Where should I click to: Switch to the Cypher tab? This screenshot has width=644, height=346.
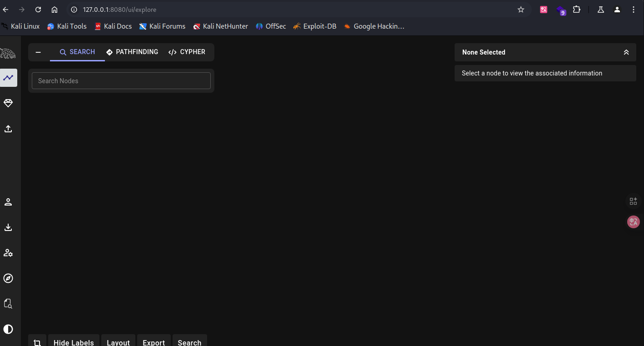187,52
